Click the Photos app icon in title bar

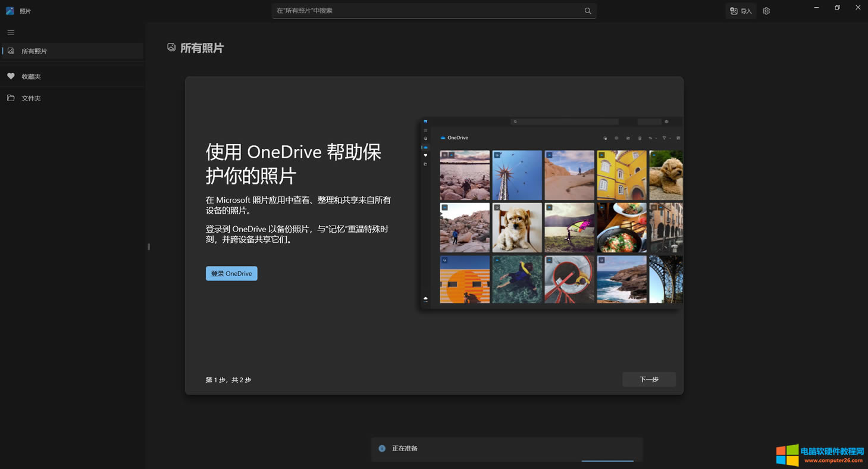pos(10,11)
